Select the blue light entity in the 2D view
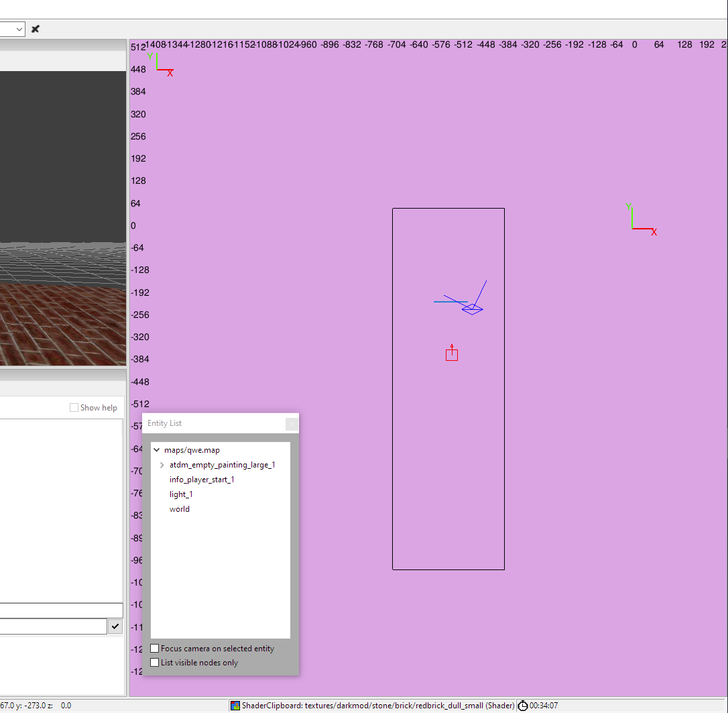The image size is (728, 713). coord(472,309)
